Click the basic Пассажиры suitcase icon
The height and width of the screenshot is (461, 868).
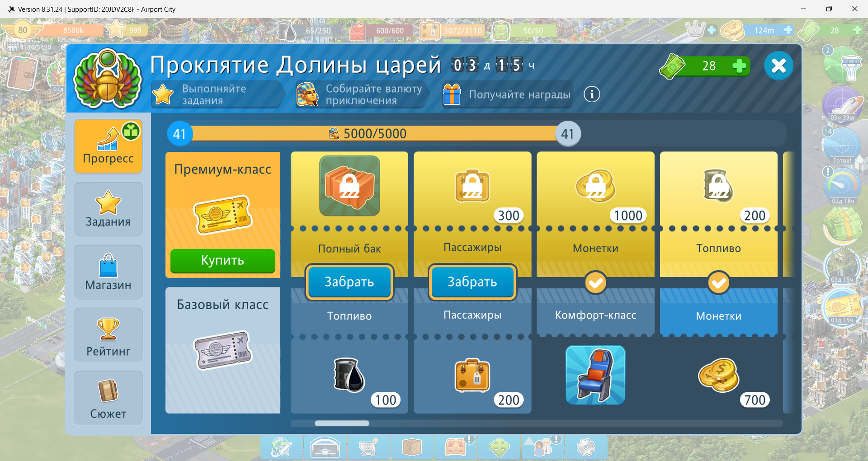pyautogui.click(x=472, y=375)
